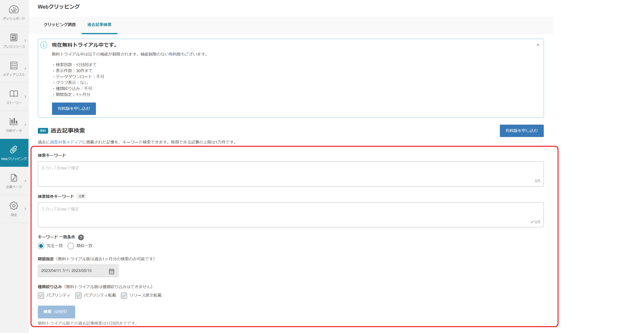Click the 表示件数：30件まで line
Viewport: 644px width, 335px height.
pyautogui.click(x=72, y=71)
